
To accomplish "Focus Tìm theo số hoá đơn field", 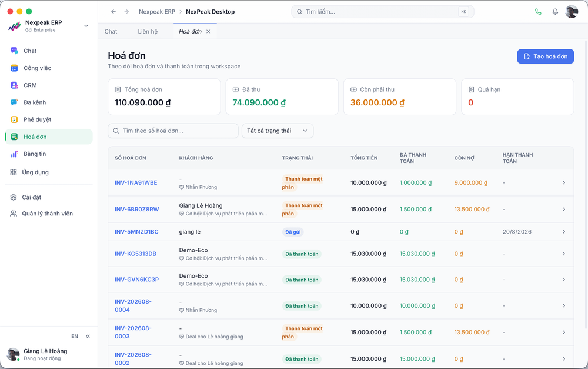I will [x=173, y=131].
